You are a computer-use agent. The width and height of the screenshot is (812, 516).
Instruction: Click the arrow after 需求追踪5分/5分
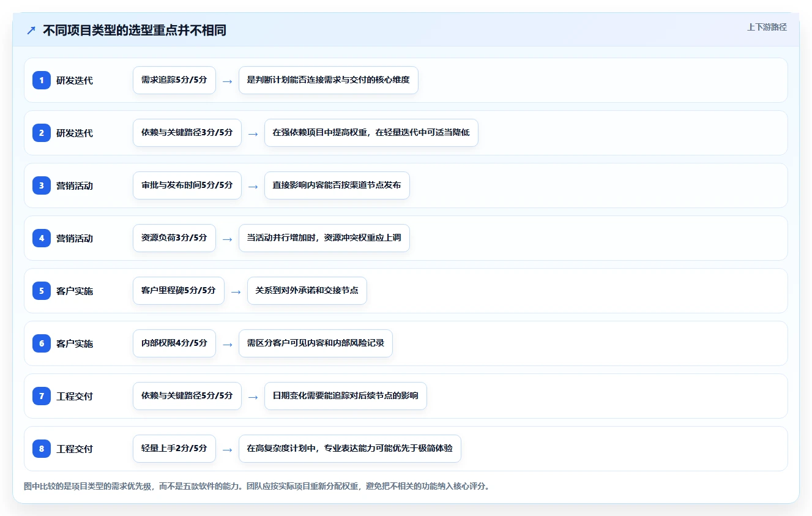(227, 81)
